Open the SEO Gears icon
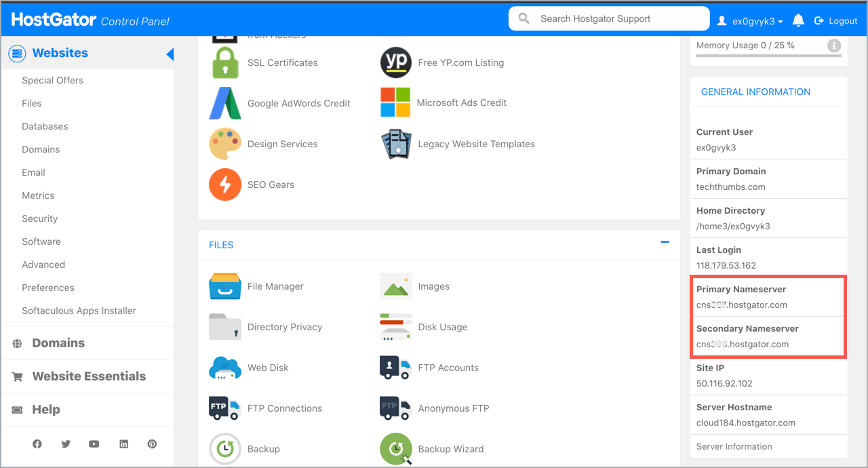This screenshot has width=868, height=468. tap(225, 184)
